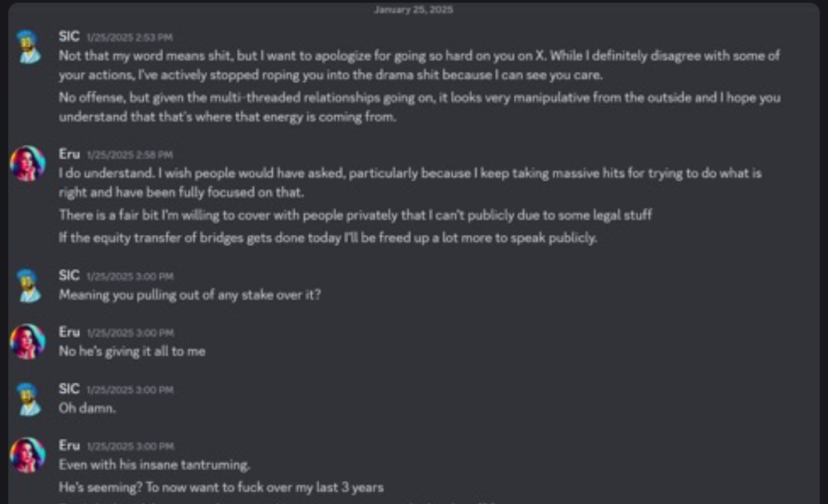
Task: Select the "Oh damn." message text
Action: 88,408
